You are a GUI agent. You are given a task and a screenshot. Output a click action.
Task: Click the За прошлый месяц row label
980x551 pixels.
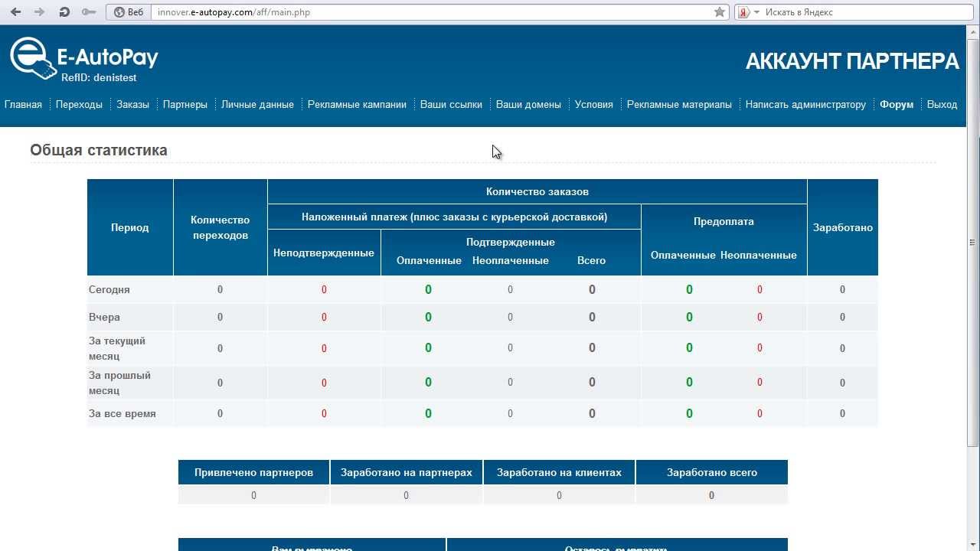[x=120, y=383]
